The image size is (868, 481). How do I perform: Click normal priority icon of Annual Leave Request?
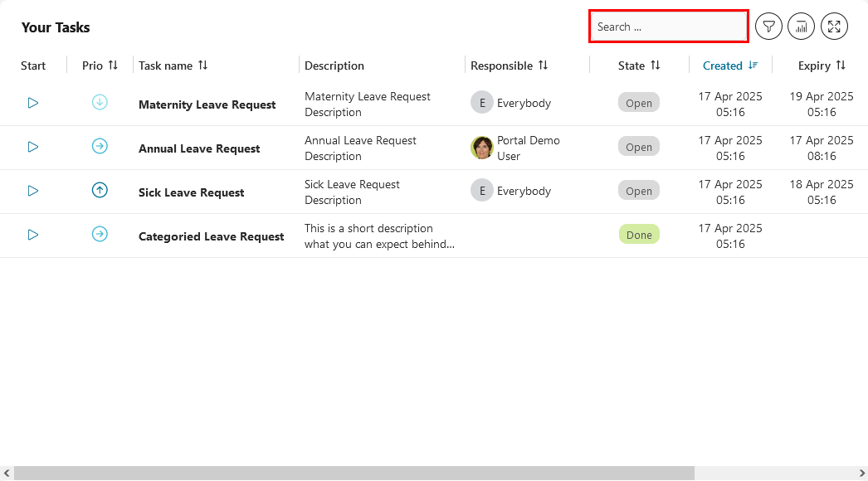click(x=100, y=146)
